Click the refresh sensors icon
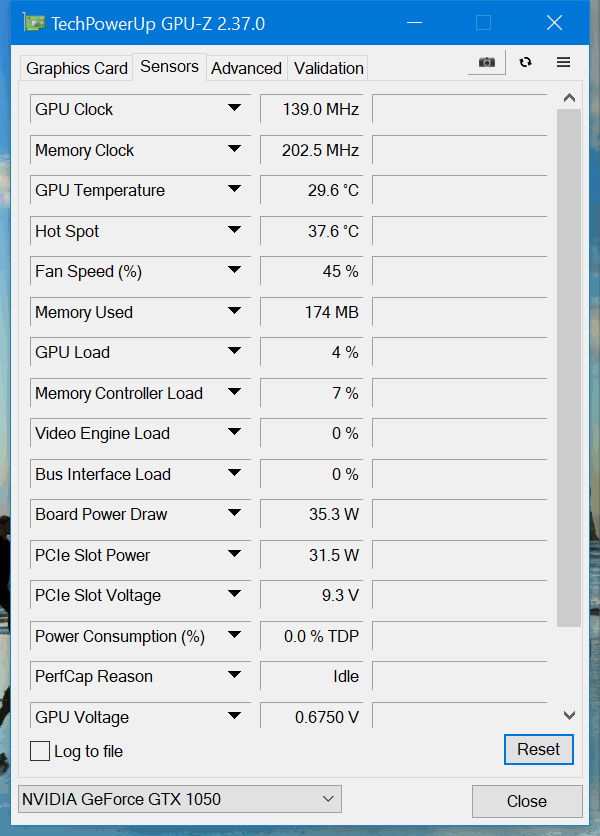 coord(526,62)
